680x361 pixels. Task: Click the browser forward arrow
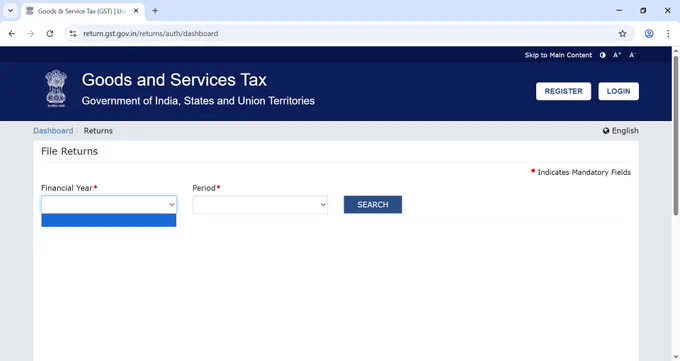point(30,33)
